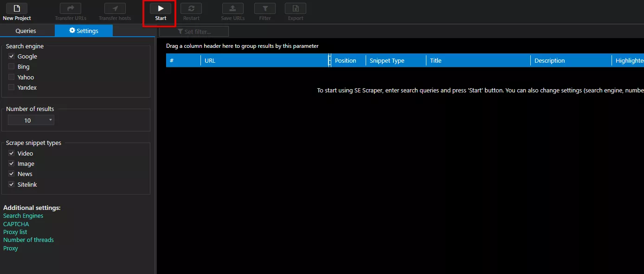Sort by the URL column header
Image resolution: width=644 pixels, height=274 pixels.
tap(264, 60)
